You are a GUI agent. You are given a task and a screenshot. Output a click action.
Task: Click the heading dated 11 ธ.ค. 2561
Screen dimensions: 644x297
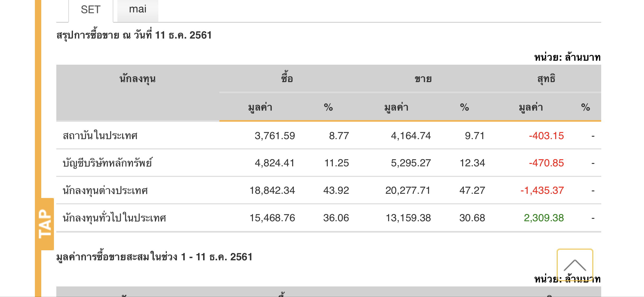(x=134, y=35)
